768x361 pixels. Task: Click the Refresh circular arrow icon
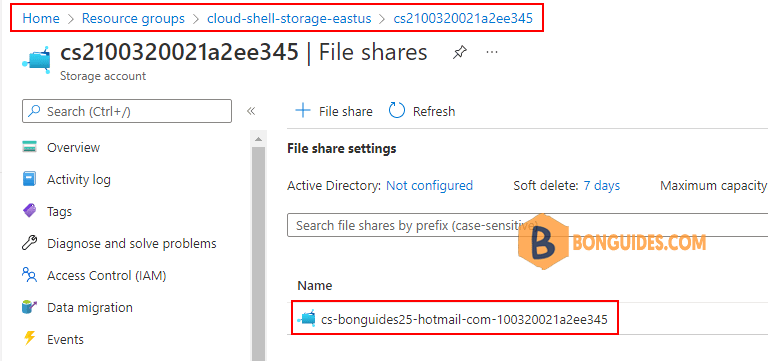coord(397,111)
